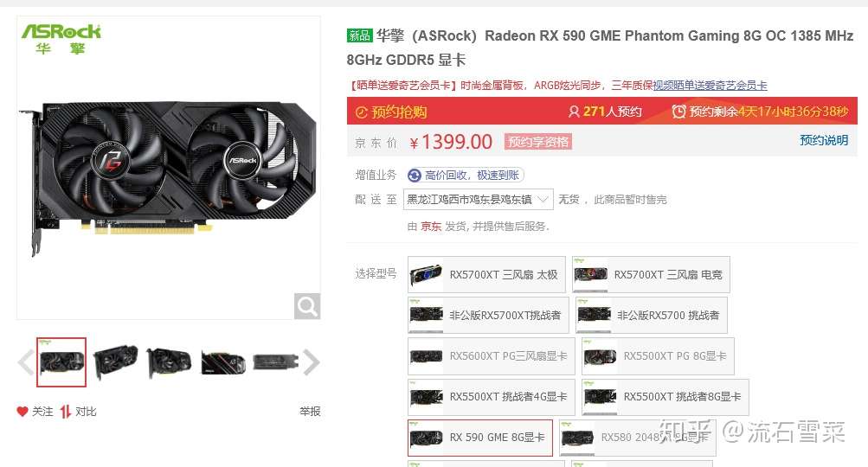Image resolution: width=868 pixels, height=467 pixels.
Task: Select 非公版RX5700 挑战者 model option
Action: [651, 316]
